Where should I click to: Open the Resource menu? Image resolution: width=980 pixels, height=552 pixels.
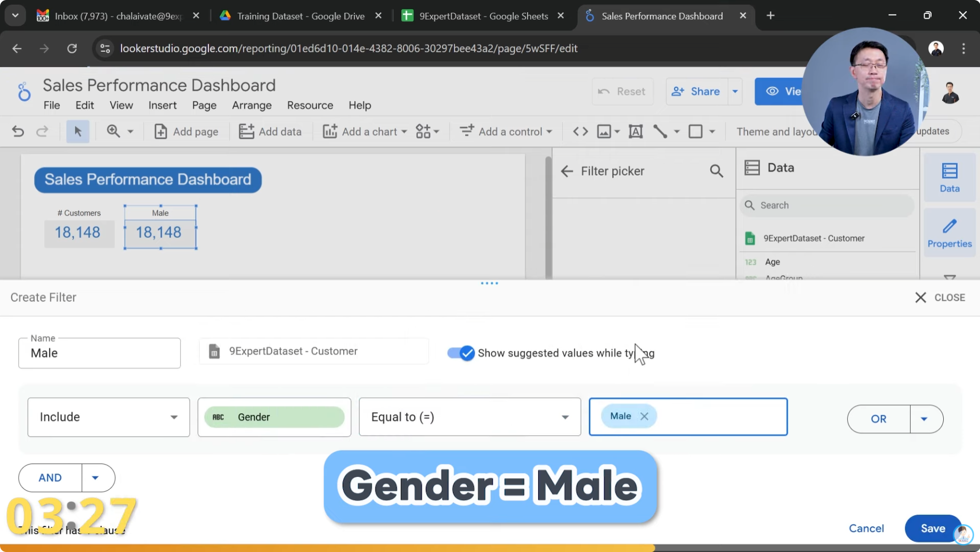point(310,106)
